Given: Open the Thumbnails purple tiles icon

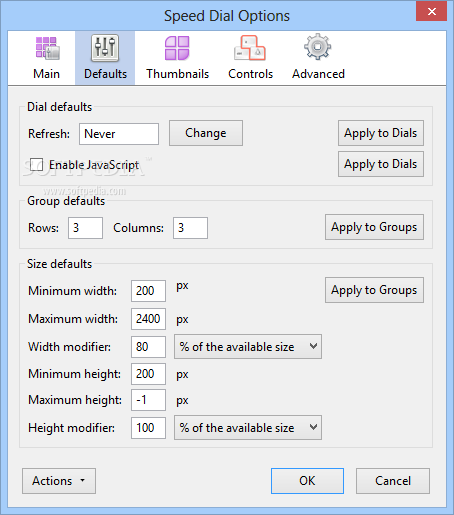Looking at the screenshot, I should tap(177, 48).
